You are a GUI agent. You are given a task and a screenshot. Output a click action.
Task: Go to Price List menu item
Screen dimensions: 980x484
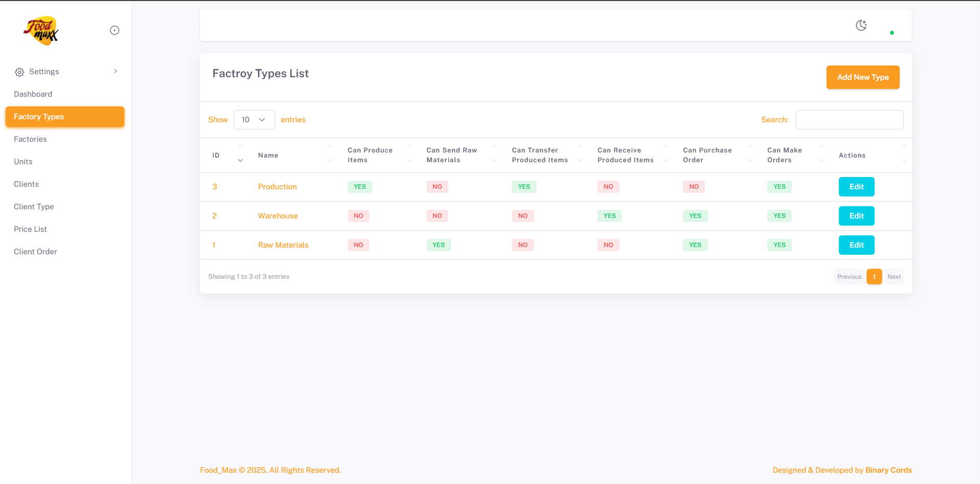tap(30, 229)
